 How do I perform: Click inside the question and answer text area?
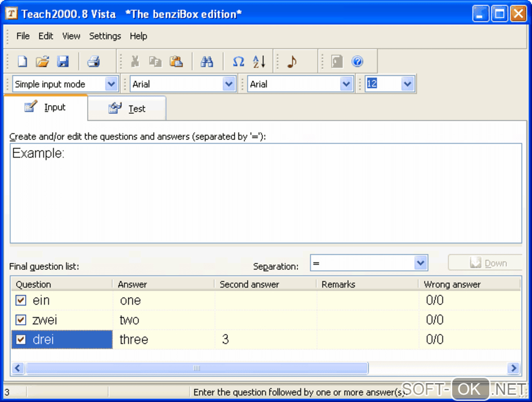(265, 193)
